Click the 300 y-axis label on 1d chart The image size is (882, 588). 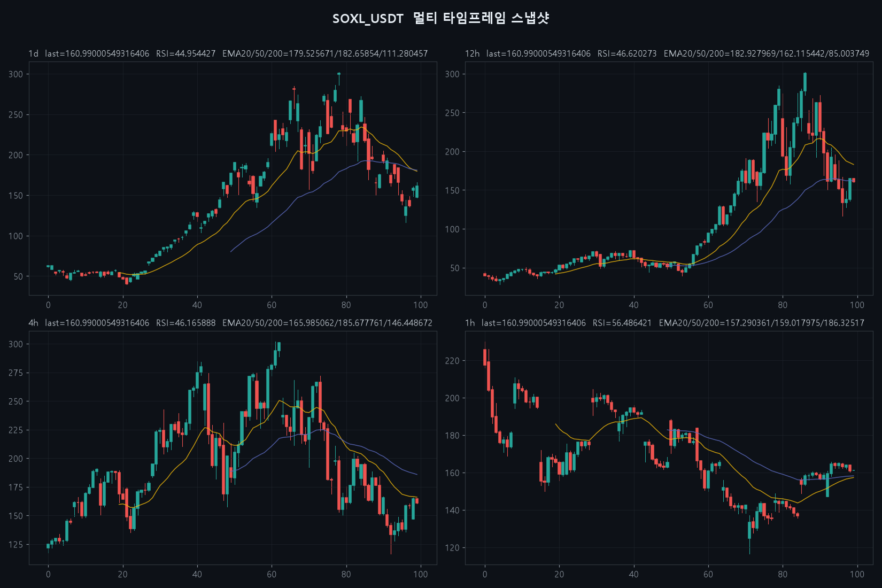click(16, 74)
